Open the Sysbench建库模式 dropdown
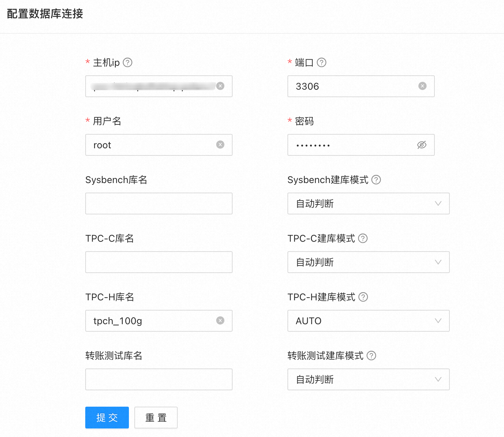 tap(368, 204)
